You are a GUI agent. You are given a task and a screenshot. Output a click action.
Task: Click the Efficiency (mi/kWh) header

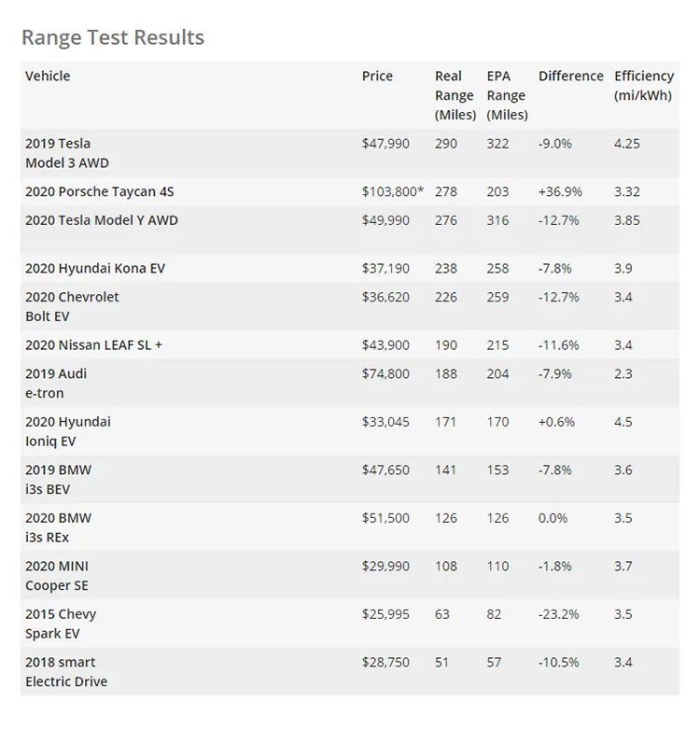coord(644,86)
